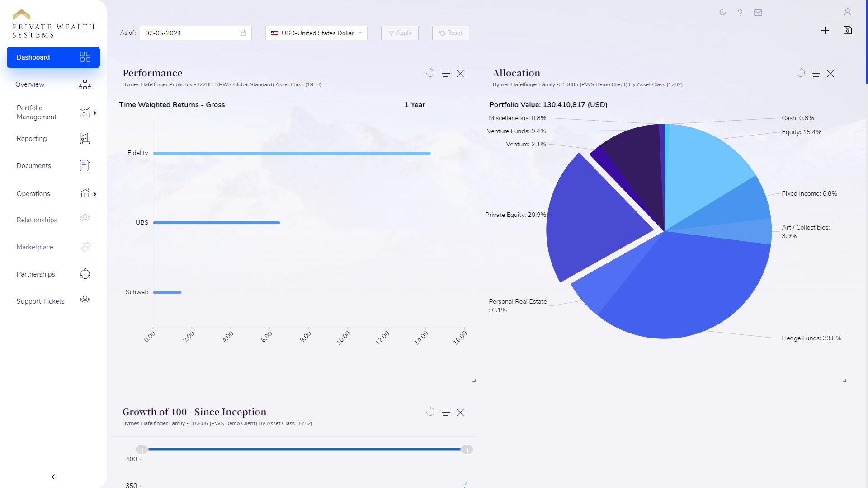The height and width of the screenshot is (488, 868).
Task: Select the Reporting icon in the sidebar
Action: click(x=85, y=138)
